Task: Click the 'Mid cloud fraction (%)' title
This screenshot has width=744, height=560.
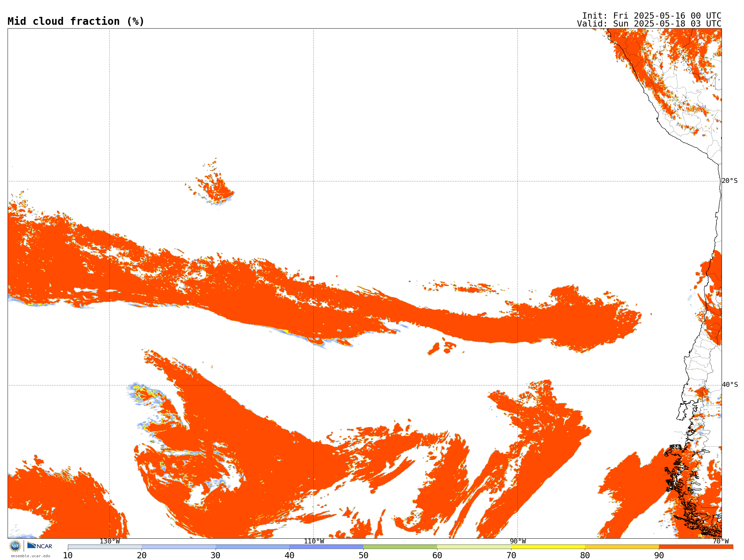Action: click(x=76, y=21)
